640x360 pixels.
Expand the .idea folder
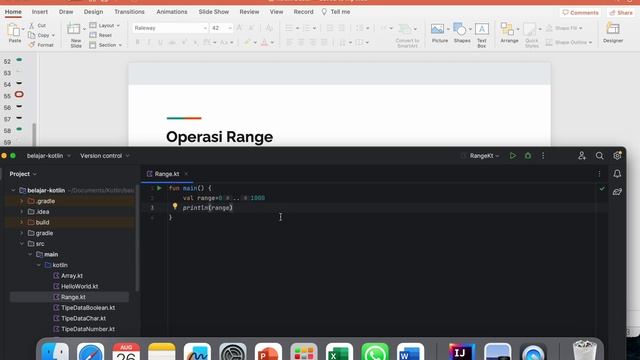click(x=22, y=212)
